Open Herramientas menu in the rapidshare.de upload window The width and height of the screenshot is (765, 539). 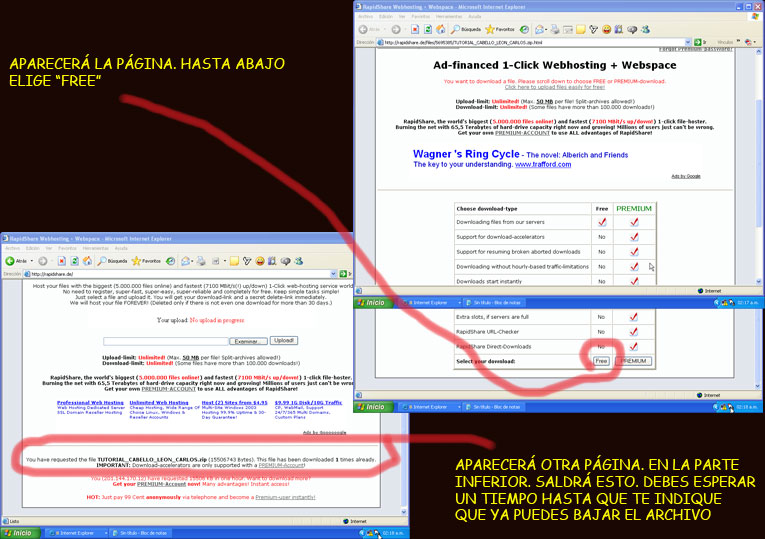pos(96,248)
